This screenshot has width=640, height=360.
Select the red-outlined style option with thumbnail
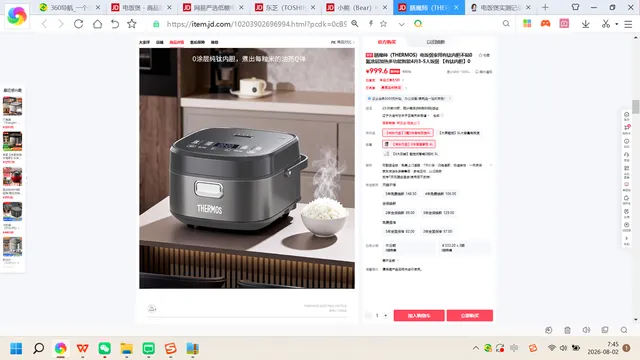point(409,144)
